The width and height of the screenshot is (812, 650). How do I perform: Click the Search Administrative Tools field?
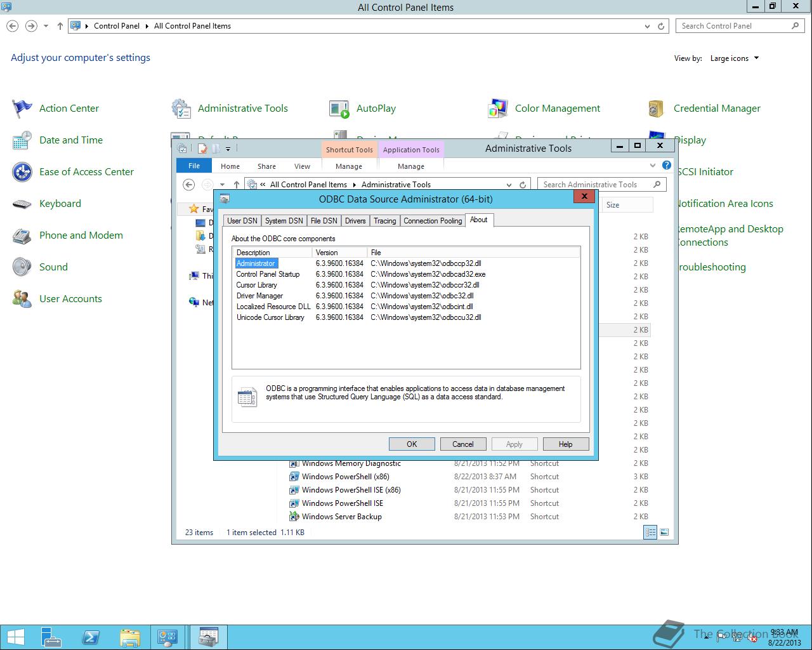[601, 185]
